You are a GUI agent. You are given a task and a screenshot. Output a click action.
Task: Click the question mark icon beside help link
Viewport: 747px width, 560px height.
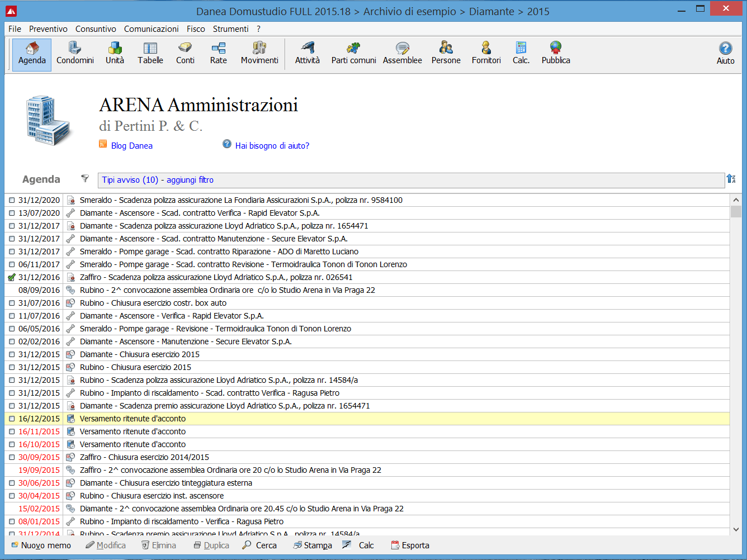(227, 144)
